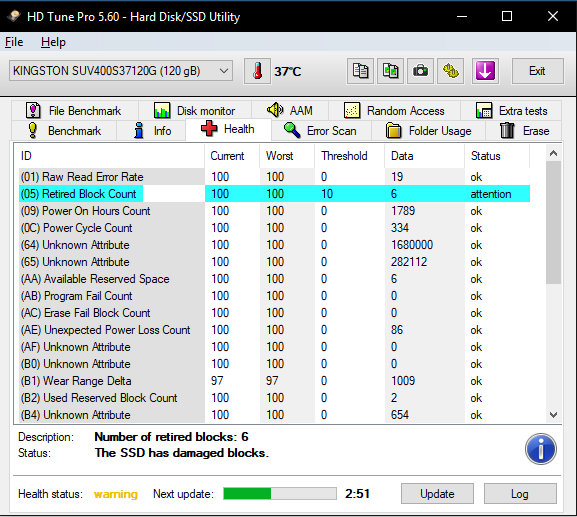Select (B0) Unknown Attribute row
Image resolution: width=577 pixels, height=517 pixels.
275,364
